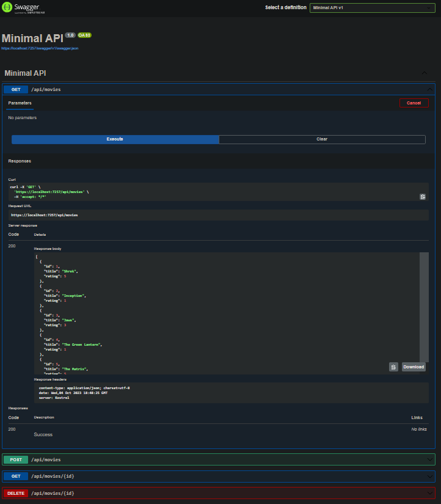Click the GET method badge on /api/movies

(x=16, y=89)
